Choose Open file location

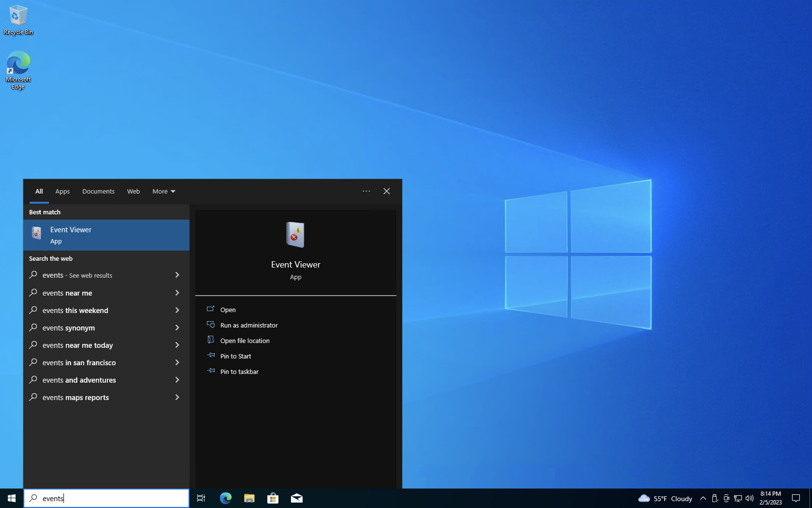(245, 341)
